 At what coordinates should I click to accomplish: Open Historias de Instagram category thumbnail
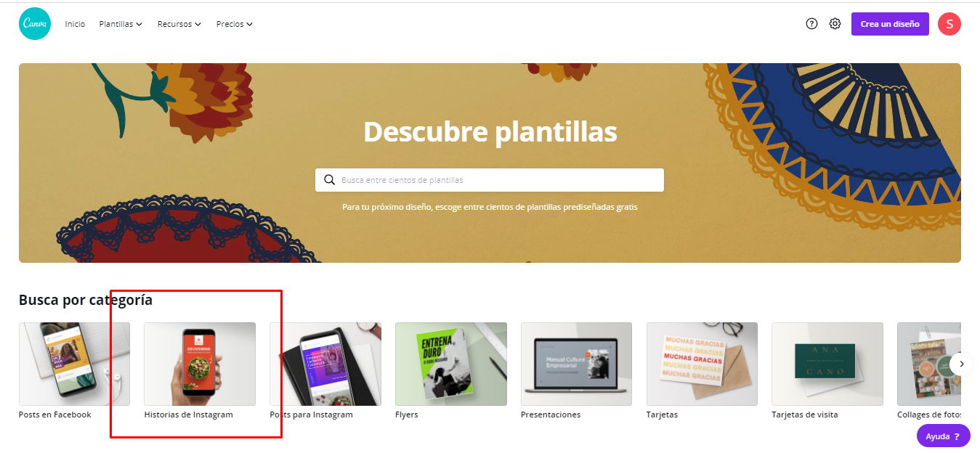click(x=200, y=364)
